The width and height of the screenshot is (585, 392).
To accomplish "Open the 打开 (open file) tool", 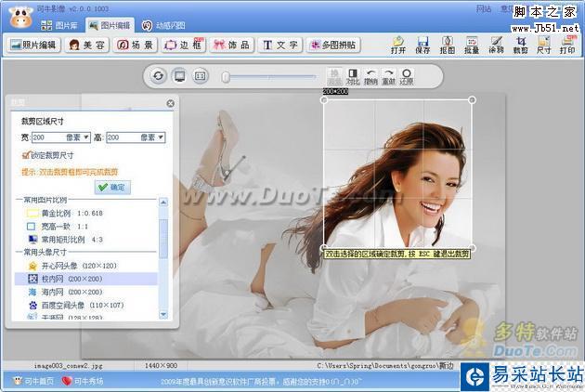I will coord(398,45).
